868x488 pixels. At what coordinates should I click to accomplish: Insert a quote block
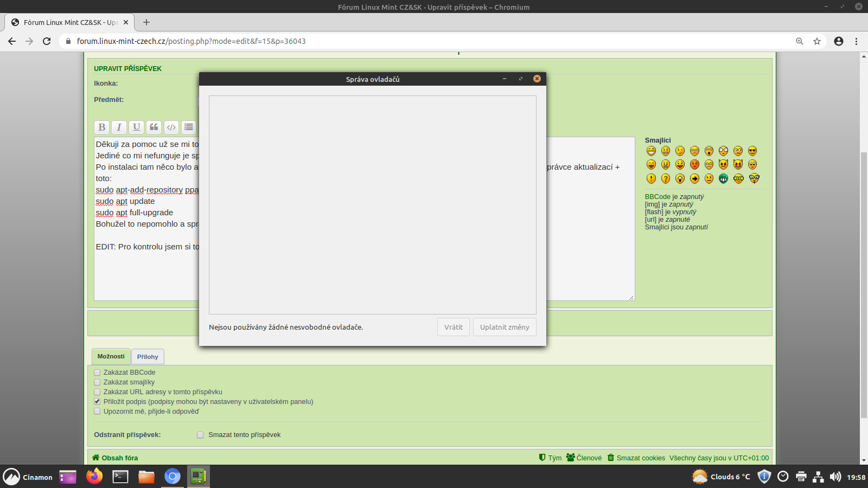[154, 127]
